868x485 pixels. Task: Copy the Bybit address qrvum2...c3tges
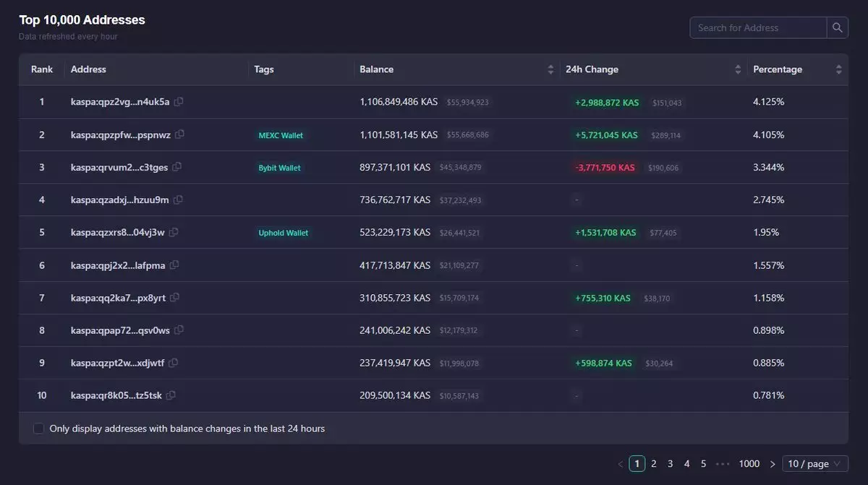click(177, 167)
